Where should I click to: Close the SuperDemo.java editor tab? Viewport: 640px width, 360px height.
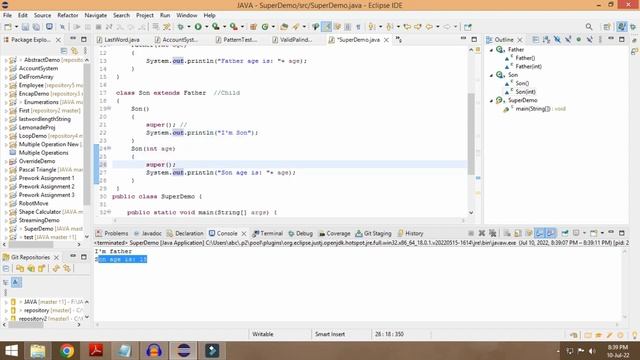click(x=386, y=40)
